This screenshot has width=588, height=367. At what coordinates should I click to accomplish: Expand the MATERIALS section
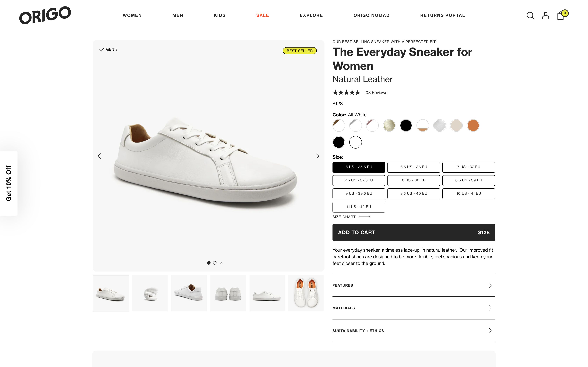click(x=414, y=308)
